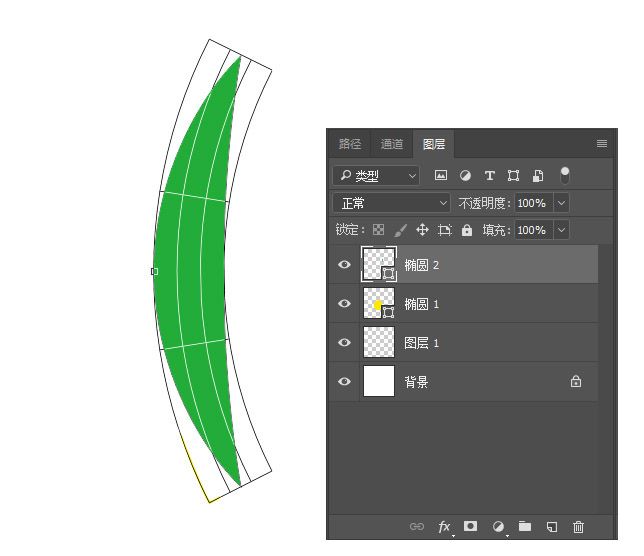
Task: Select the 图层 (Layers) tab
Action: 434,144
